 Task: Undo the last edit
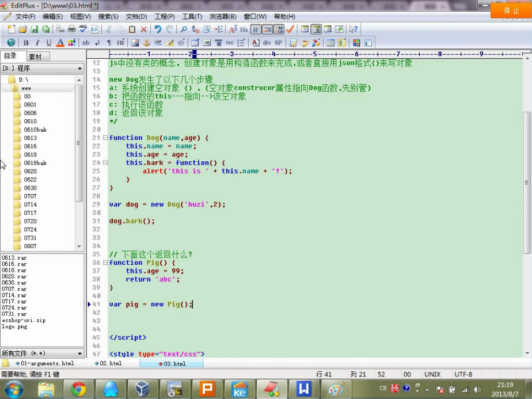coord(158,29)
